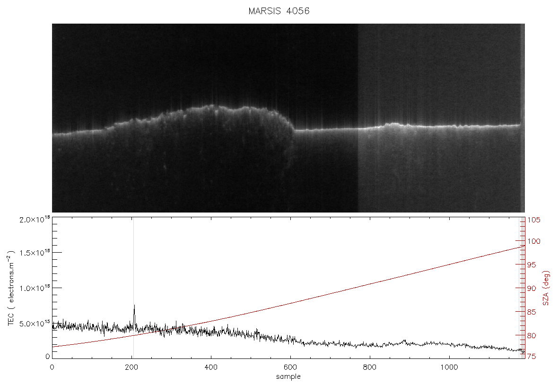Click the x-axis tick label 400
Viewport: 558px width, 392px height.
(211, 367)
